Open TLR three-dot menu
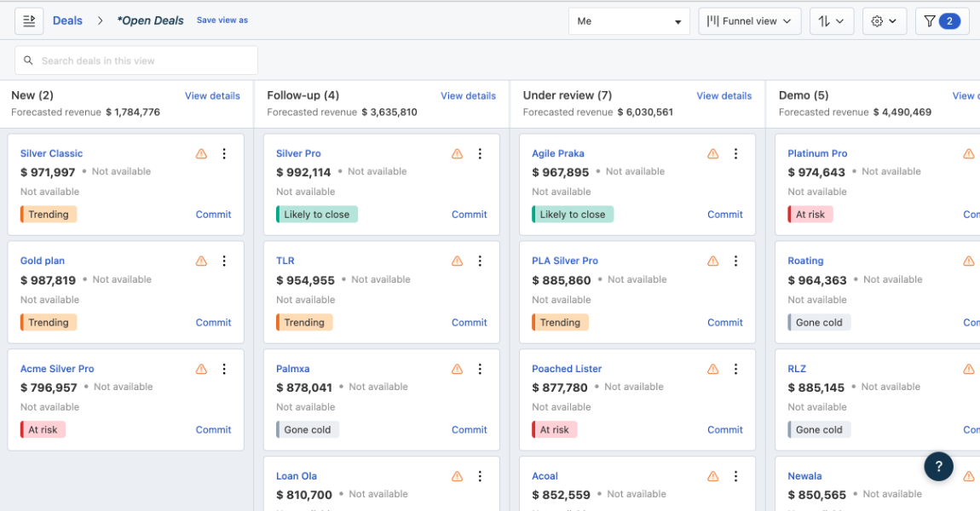The width and height of the screenshot is (980, 511). (480, 261)
